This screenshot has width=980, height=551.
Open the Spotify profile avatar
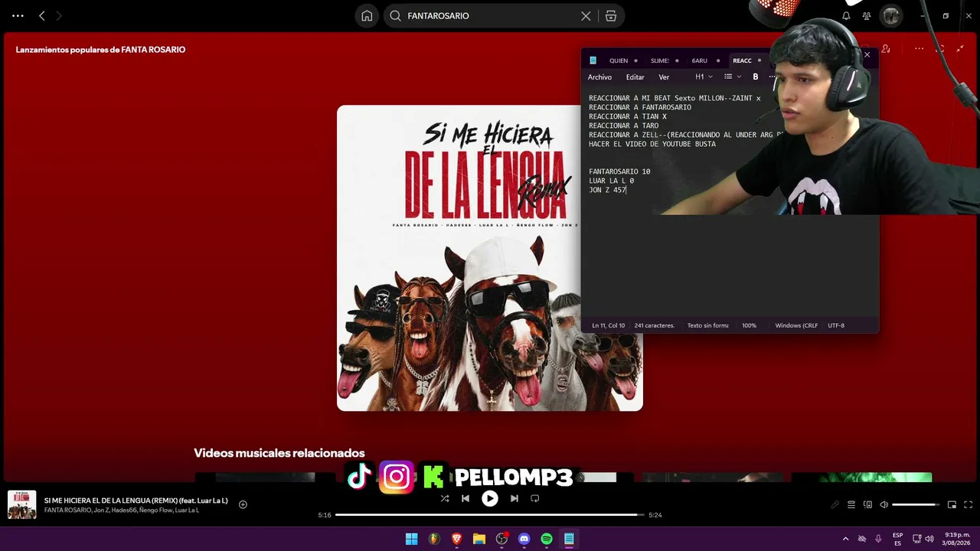click(890, 15)
